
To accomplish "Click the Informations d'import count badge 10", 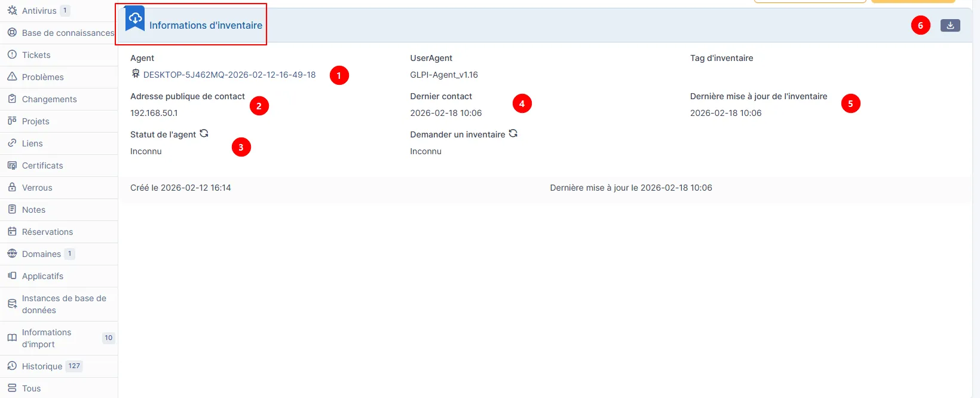I will 109,338.
